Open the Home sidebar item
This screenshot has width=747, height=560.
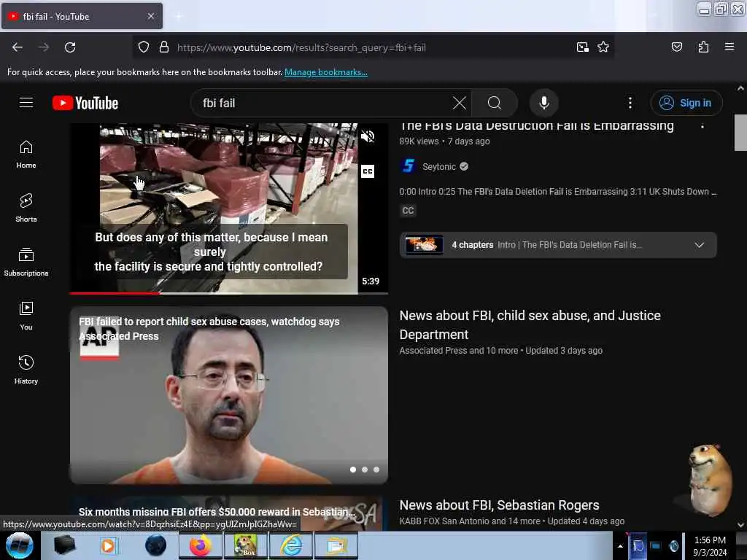(x=26, y=155)
